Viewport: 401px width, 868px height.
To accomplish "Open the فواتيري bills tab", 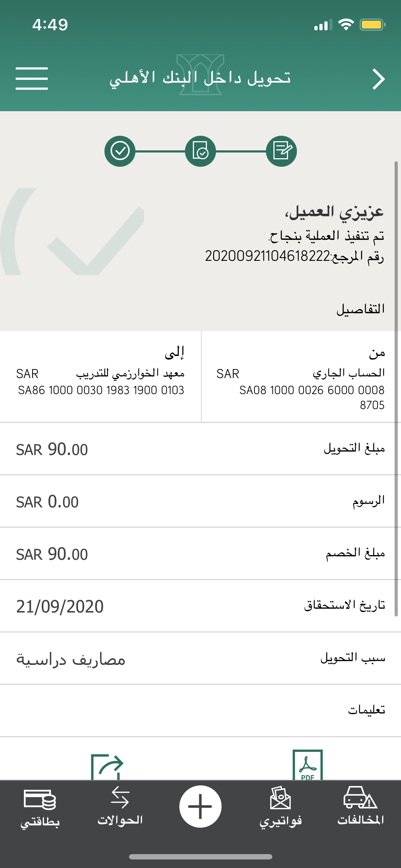I will [x=281, y=807].
